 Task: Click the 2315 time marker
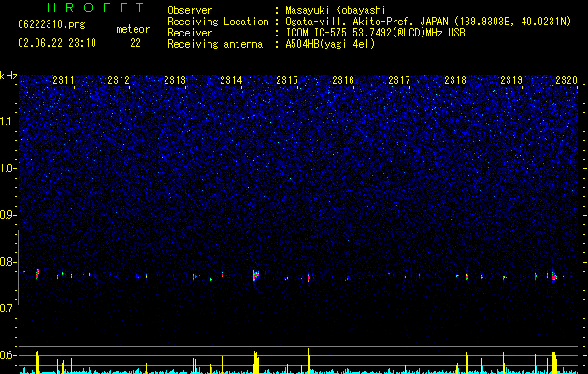pyautogui.click(x=287, y=80)
